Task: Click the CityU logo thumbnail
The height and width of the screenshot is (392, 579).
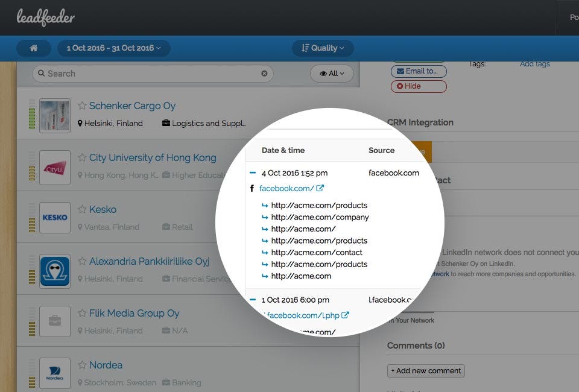Action: click(55, 168)
